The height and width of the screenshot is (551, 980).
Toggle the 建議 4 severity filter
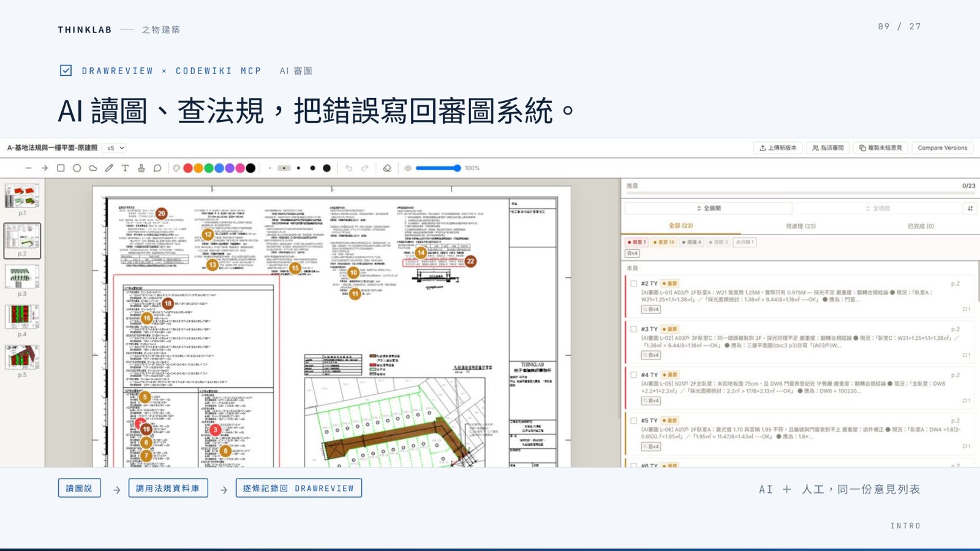click(692, 242)
